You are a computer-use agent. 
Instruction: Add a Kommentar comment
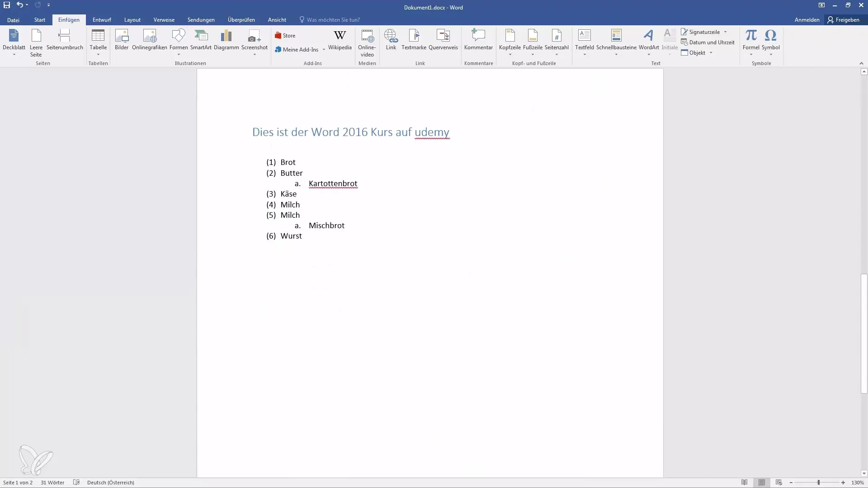point(478,40)
